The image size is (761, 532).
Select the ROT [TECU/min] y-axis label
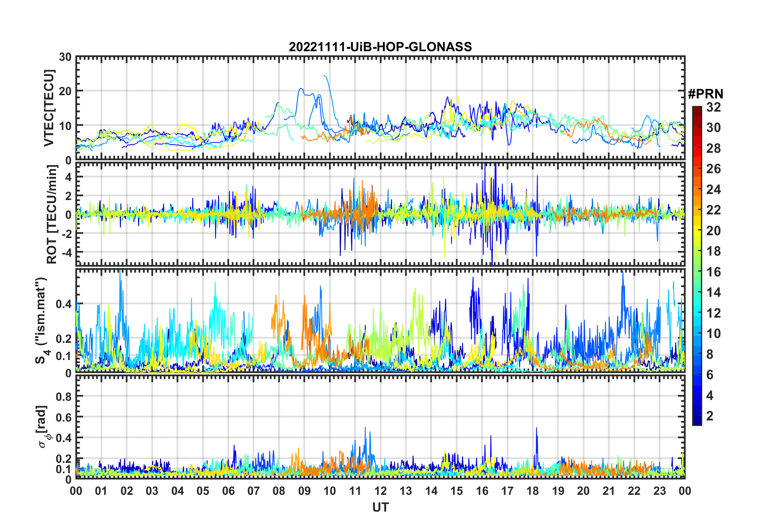[52, 214]
